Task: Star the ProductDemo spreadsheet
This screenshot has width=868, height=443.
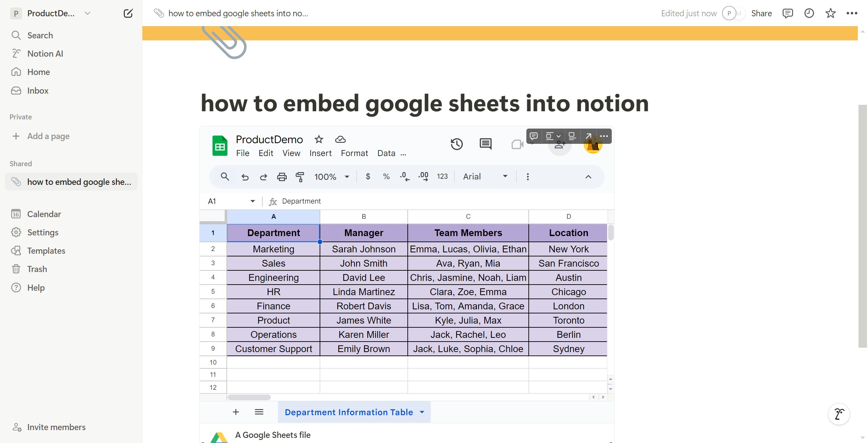Action: coord(319,139)
